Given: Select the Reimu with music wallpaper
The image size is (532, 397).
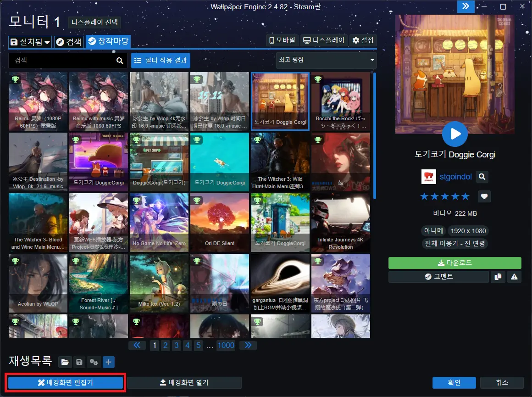Looking at the screenshot, I should 99,101.
